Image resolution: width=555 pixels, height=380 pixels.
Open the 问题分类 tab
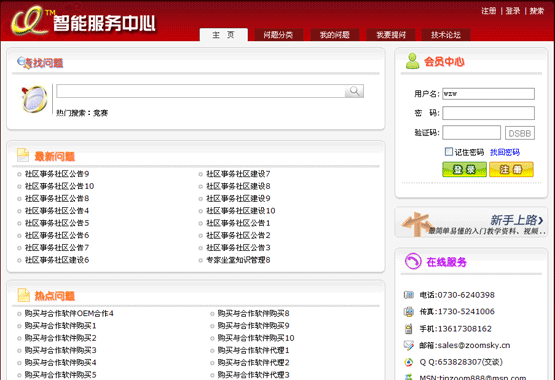click(x=279, y=35)
